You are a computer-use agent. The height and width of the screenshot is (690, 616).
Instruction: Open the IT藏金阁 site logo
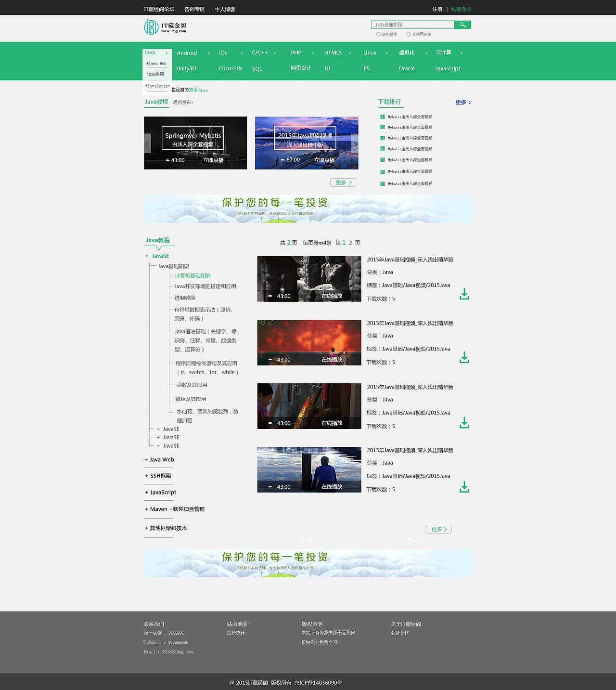(x=165, y=26)
